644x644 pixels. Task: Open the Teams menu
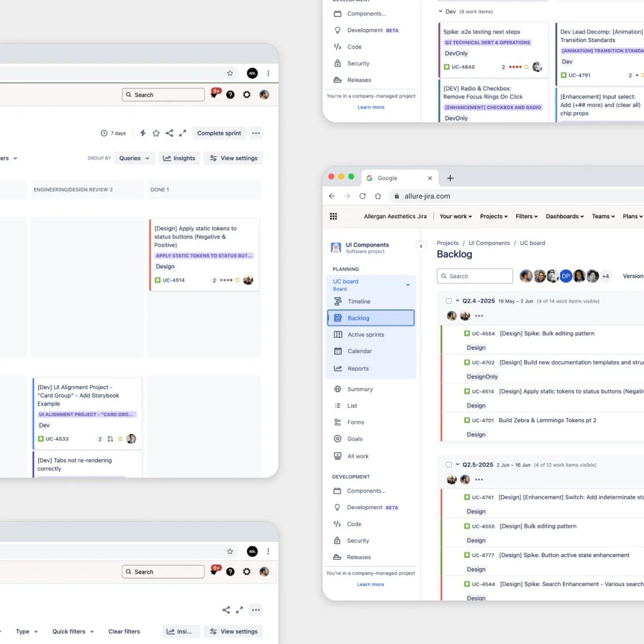click(x=603, y=216)
